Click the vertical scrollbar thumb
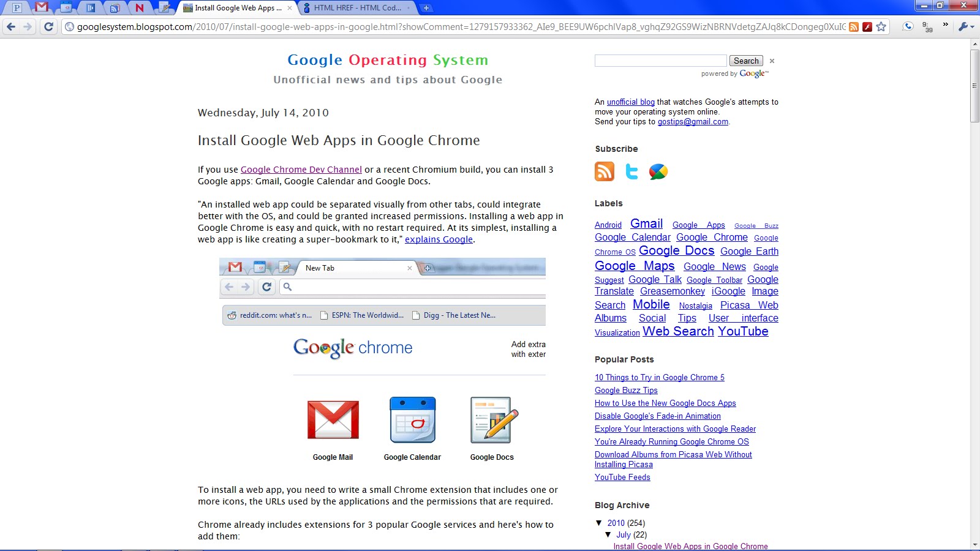The image size is (980, 551). (974, 86)
